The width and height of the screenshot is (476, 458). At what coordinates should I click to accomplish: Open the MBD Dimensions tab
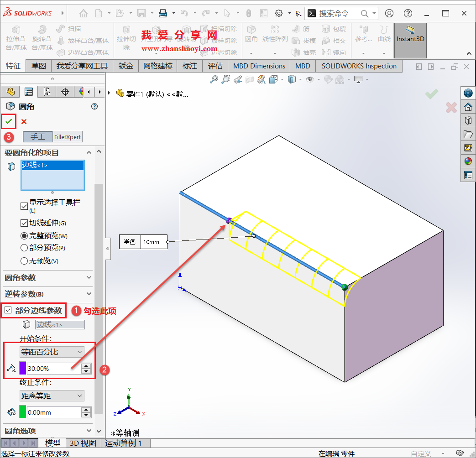tap(259, 66)
